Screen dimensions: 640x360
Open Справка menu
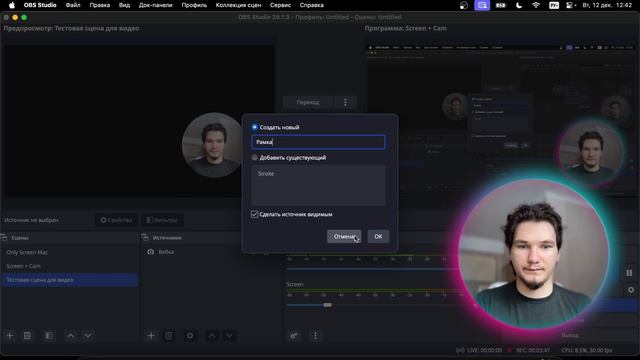coord(311,5)
